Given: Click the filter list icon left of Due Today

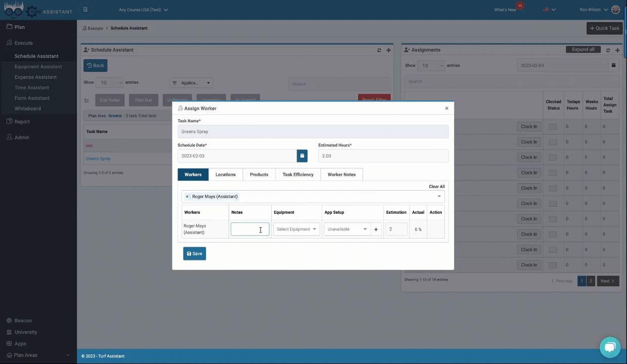Looking at the screenshot, I should 86,100.
